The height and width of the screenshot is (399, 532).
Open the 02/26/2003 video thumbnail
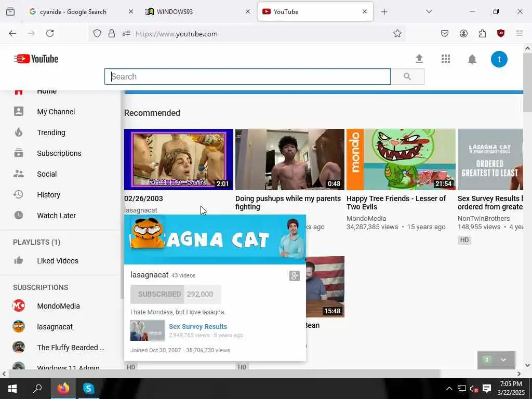179,159
